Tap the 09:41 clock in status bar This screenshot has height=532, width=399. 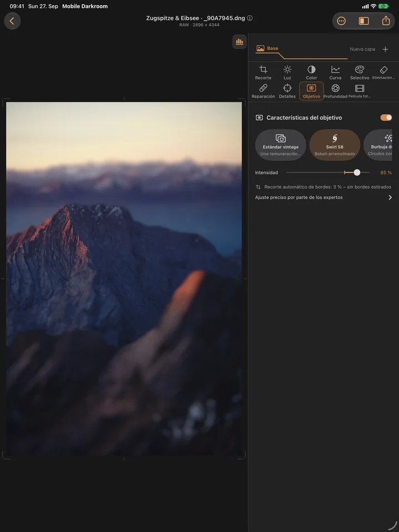coord(17,6)
